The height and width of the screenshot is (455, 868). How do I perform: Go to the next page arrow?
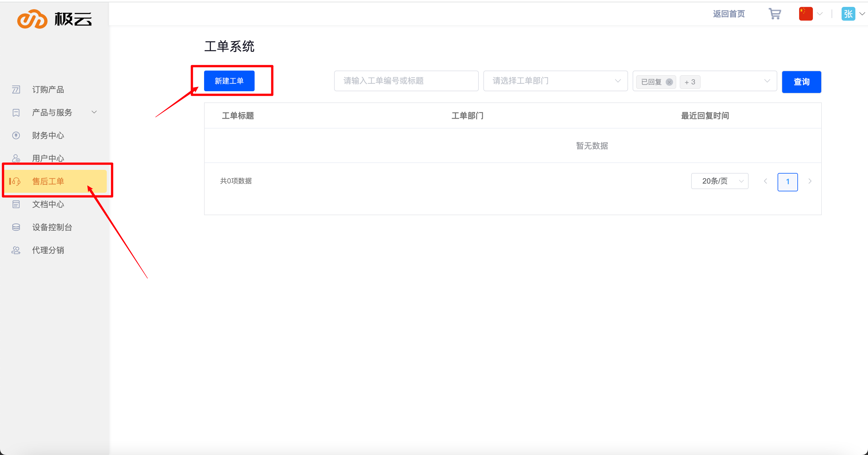810,181
